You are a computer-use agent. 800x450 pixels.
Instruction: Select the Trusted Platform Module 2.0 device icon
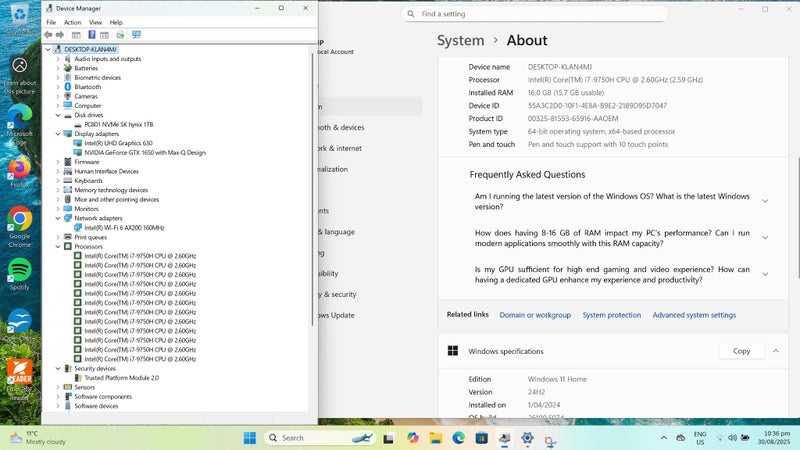tap(78, 378)
